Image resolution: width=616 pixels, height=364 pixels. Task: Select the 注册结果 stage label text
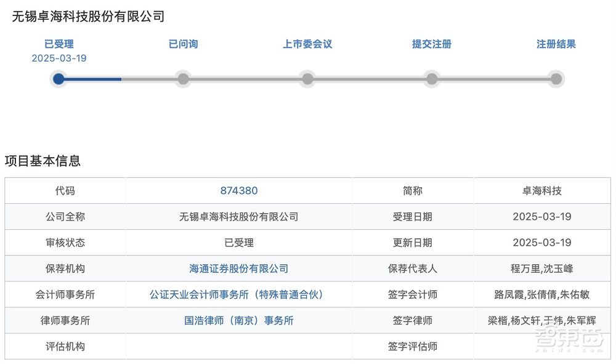(556, 44)
